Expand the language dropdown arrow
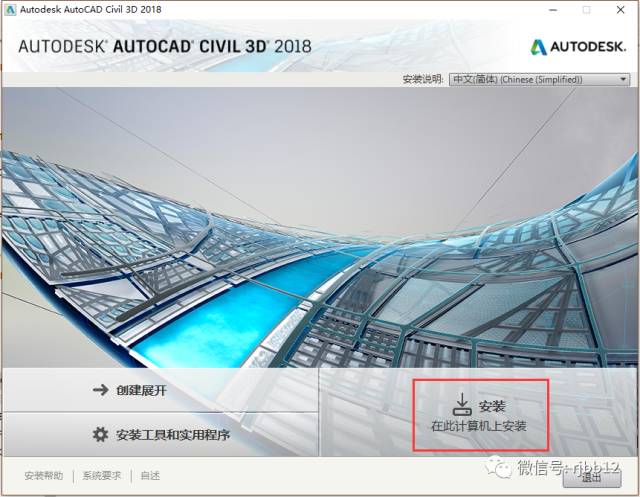 623,79
